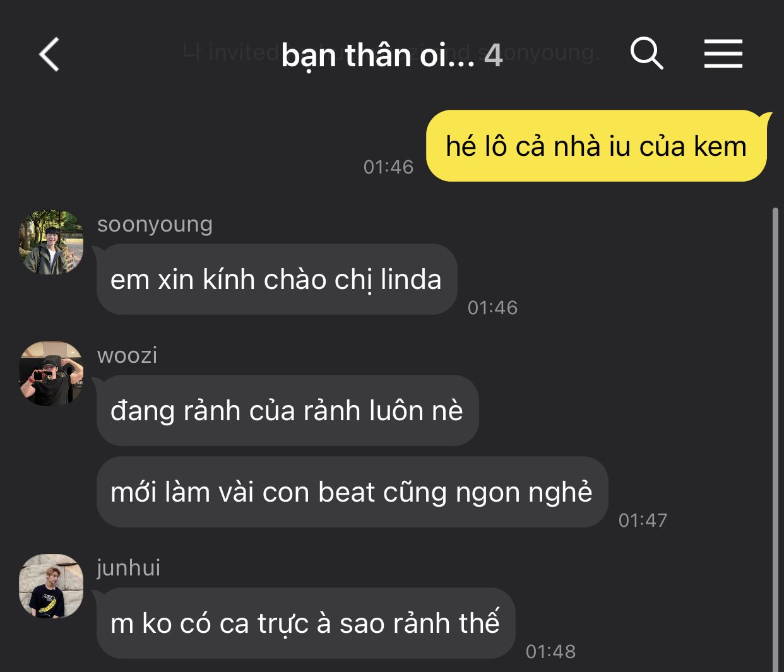View soonyoung's profile picture
Viewport: 784px width, 672px height.
[x=51, y=242]
